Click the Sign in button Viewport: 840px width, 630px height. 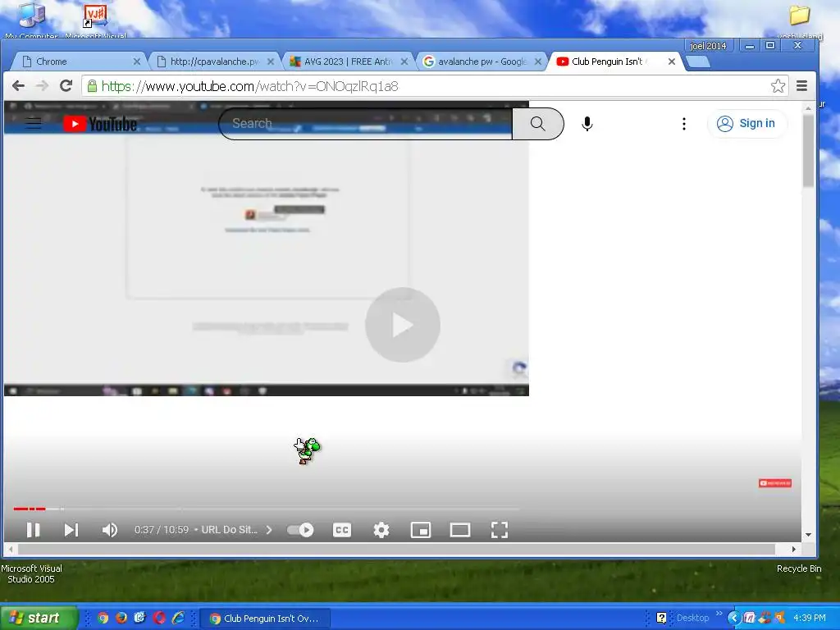click(x=746, y=124)
